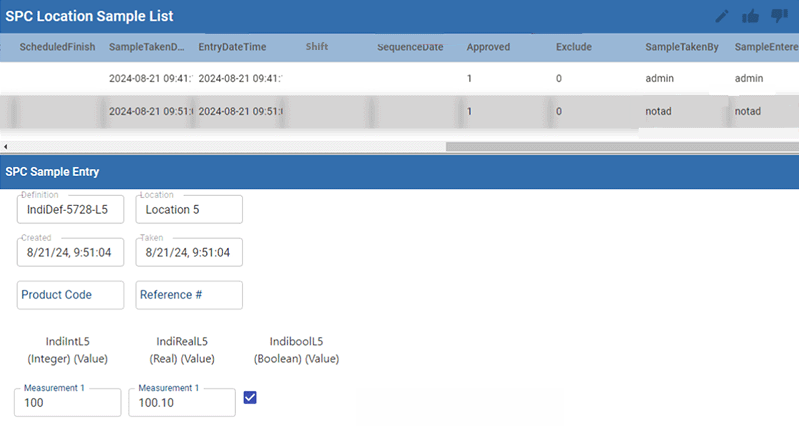Select the sample row taken by admin

(400, 78)
